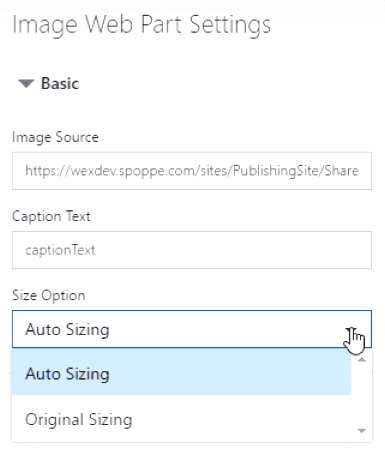Image resolution: width=385 pixels, height=459 pixels.
Task: Click the Image Web Part Settings title
Action: 142,25
